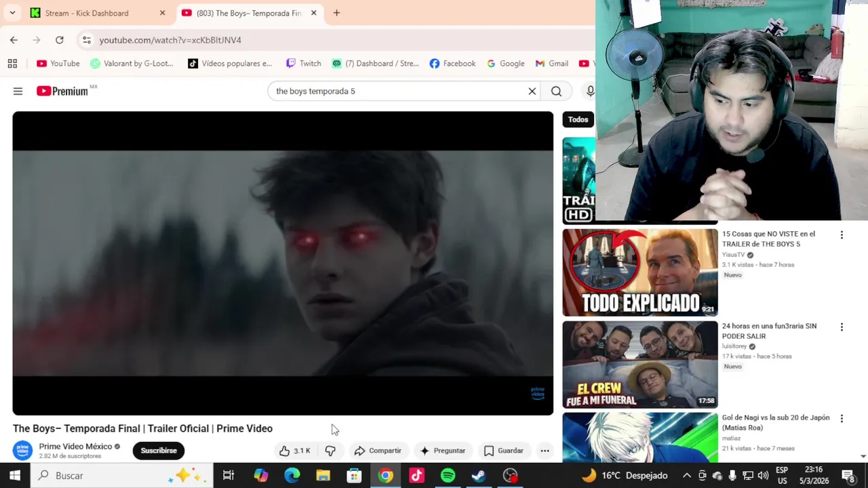Visit the YisusTV channel
868x488 pixels.
click(x=733, y=255)
